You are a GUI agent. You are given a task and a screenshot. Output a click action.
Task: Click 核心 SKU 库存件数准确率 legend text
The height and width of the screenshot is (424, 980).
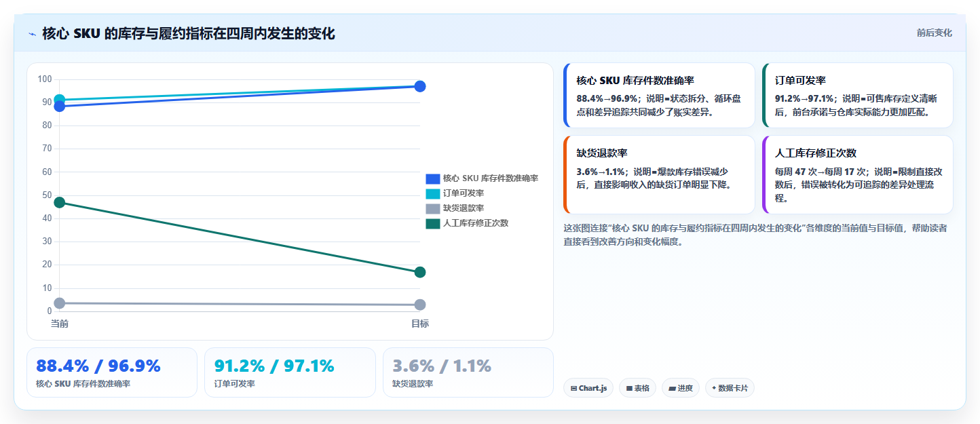pyautogui.click(x=491, y=178)
